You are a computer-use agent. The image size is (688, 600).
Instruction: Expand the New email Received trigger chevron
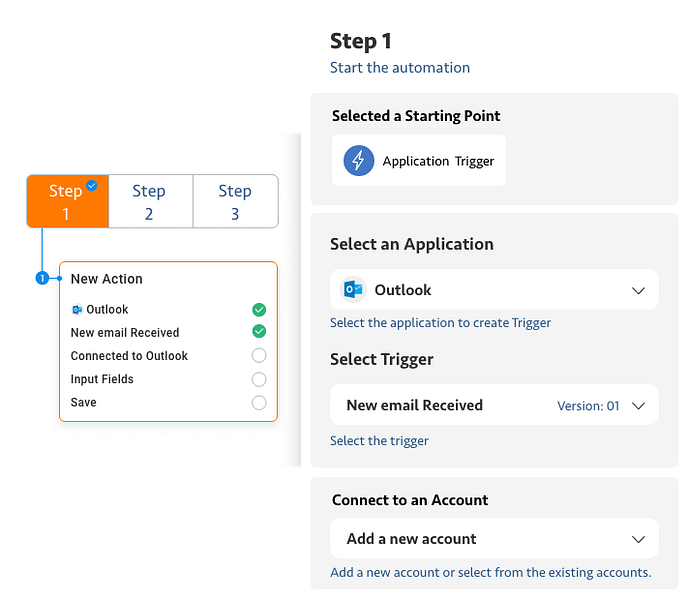click(x=638, y=406)
